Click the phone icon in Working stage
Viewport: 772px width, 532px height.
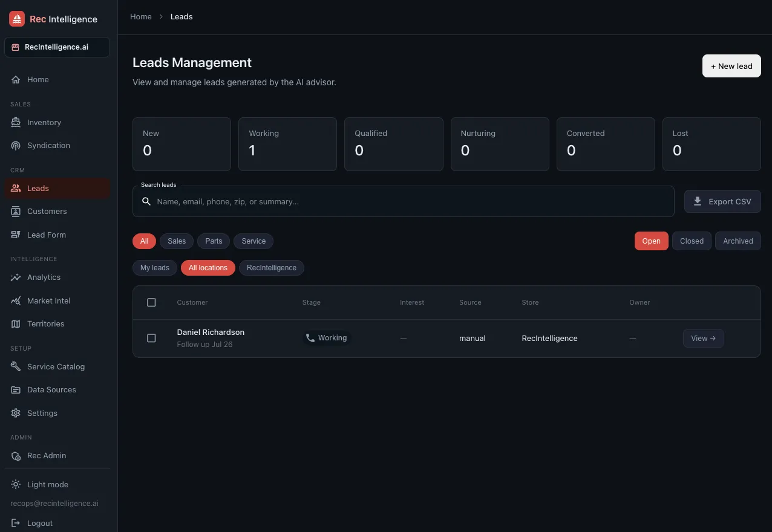pos(310,338)
